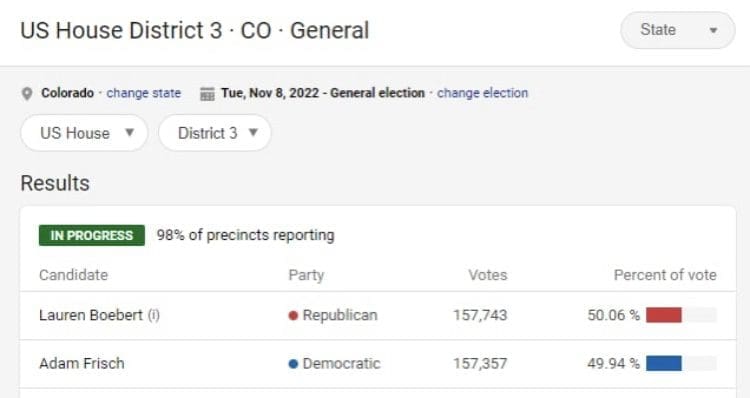Open the State view dropdown
The height and width of the screenshot is (398, 750).
677,30
